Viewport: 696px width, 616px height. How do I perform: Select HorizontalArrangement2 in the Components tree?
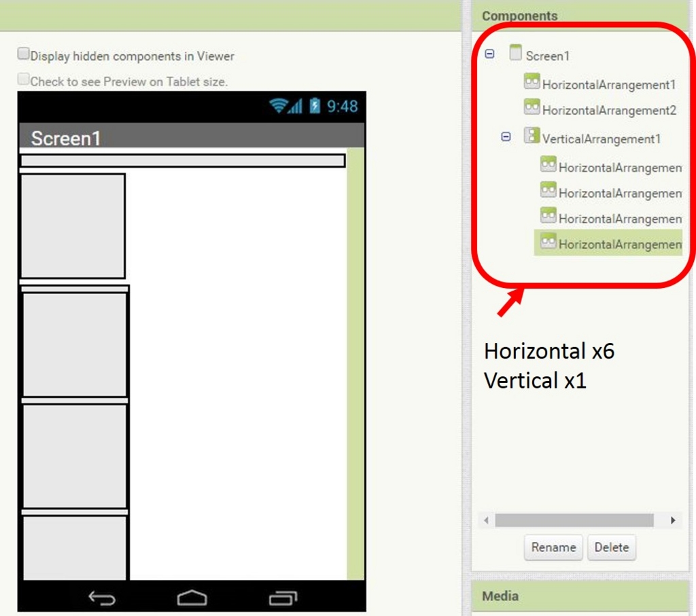coord(609,111)
